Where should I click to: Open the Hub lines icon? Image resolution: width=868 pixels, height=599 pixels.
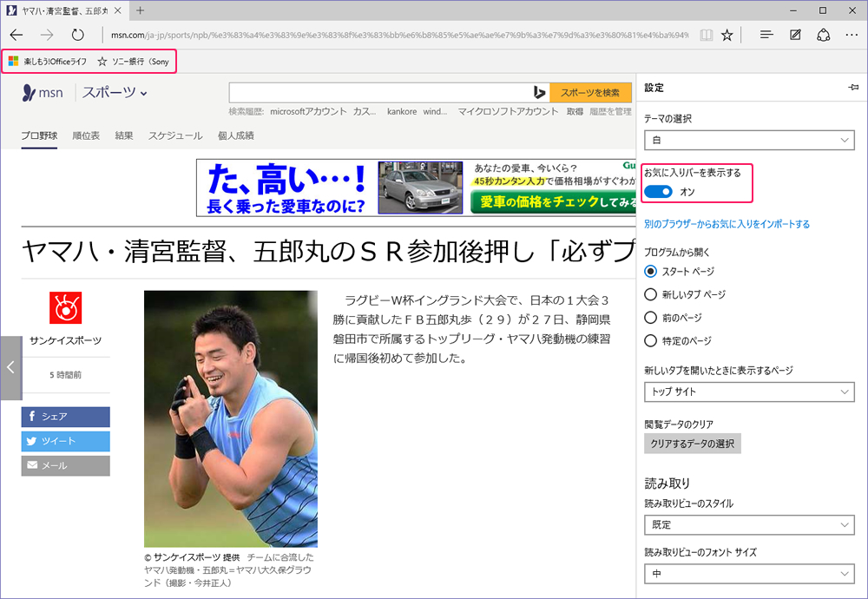766,35
